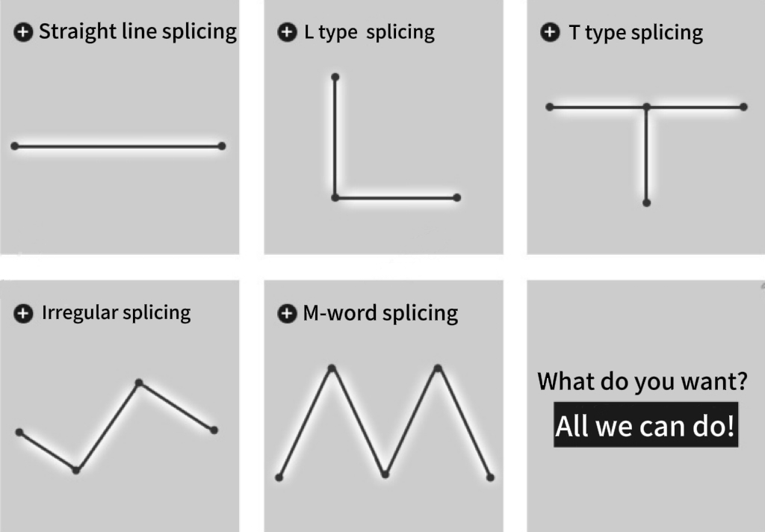
Task: Open the L type splicing label
Action: coord(369,32)
